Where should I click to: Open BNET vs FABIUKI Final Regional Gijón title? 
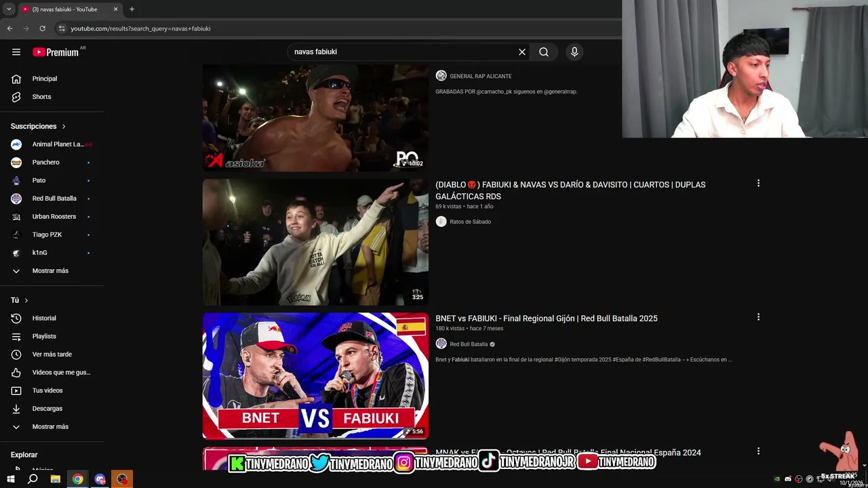(547, 319)
